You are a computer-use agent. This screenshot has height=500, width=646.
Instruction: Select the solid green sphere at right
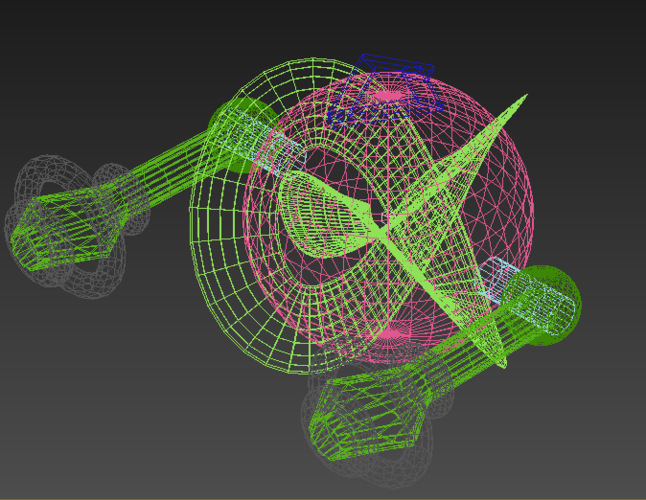[542, 305]
